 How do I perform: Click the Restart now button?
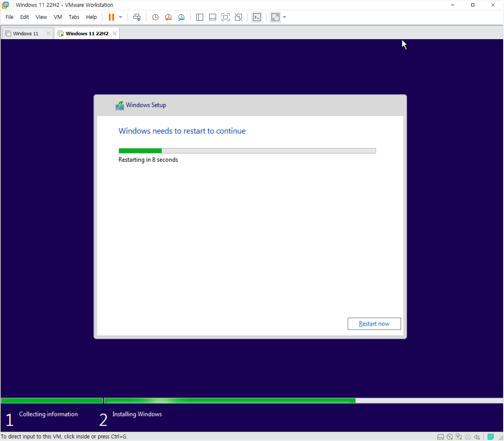pyautogui.click(x=374, y=324)
